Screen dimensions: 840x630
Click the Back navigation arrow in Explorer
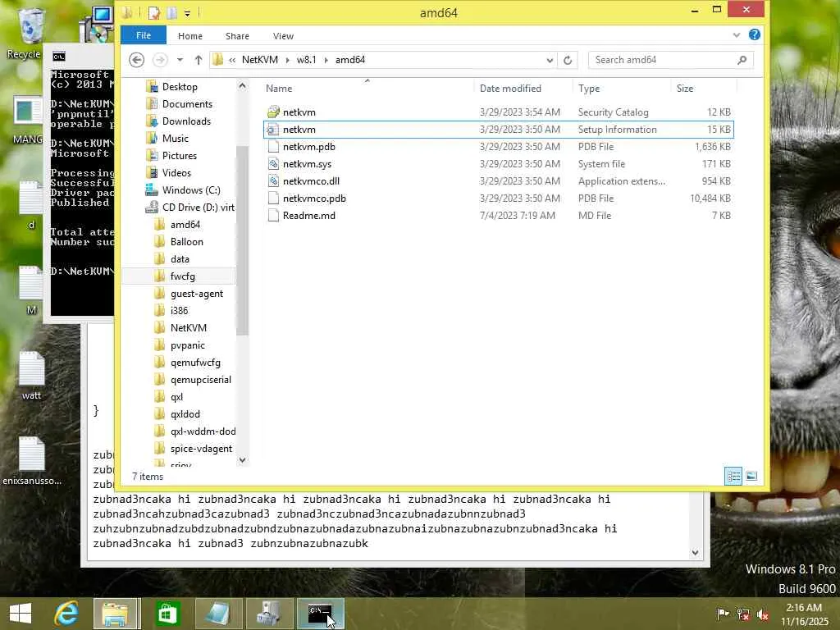(x=137, y=60)
